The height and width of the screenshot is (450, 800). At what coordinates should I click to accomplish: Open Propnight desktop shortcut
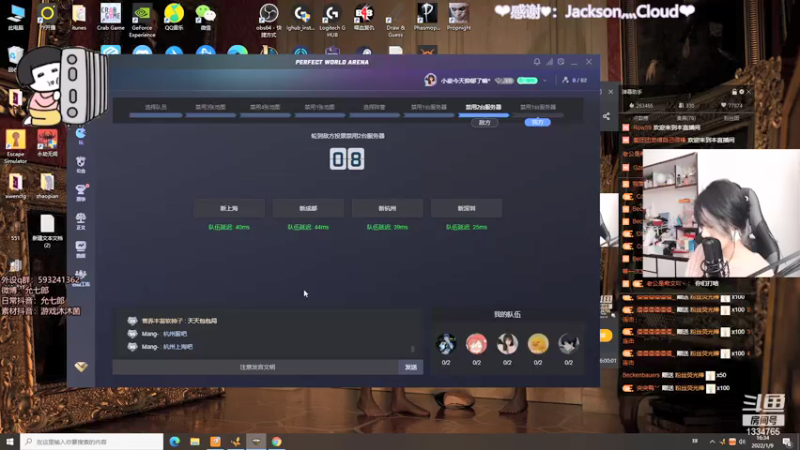tap(459, 17)
